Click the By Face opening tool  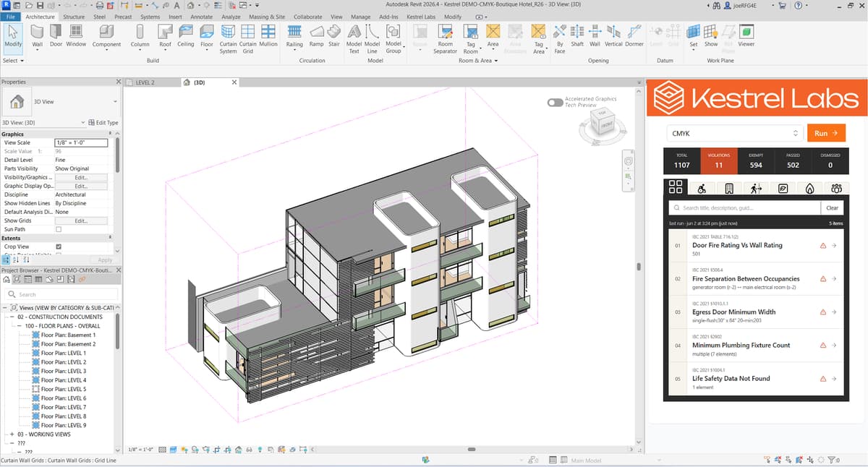pyautogui.click(x=560, y=39)
